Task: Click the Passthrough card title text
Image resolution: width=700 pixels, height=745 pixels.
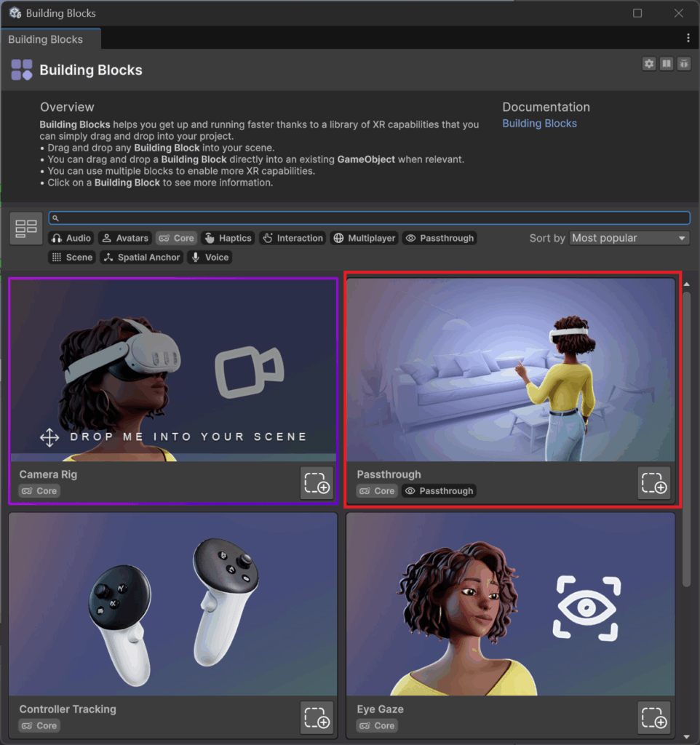Action: 389,474
